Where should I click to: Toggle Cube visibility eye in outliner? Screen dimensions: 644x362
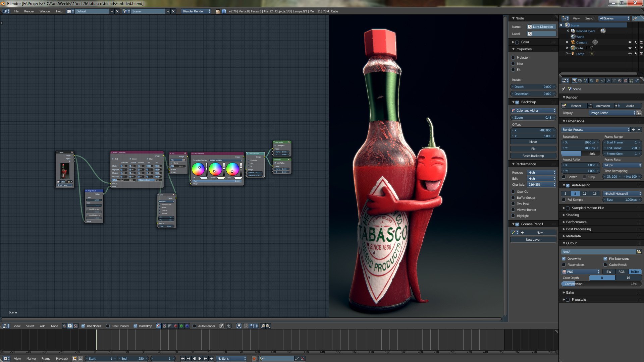tap(630, 48)
